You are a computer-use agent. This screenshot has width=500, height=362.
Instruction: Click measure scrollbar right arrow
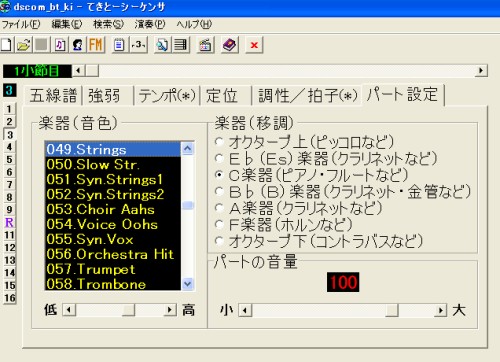tap(481, 71)
